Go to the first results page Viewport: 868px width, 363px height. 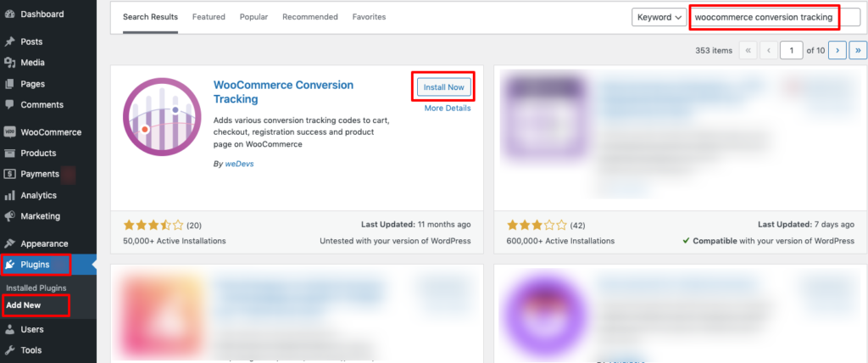tap(748, 50)
